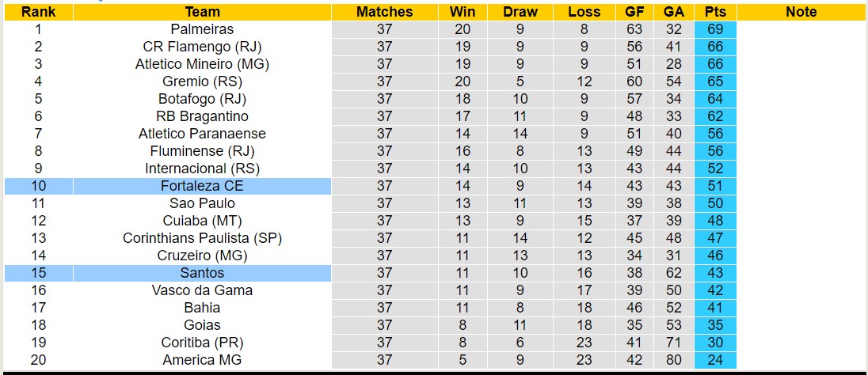
Task: Click the Note column header
Action: click(801, 12)
